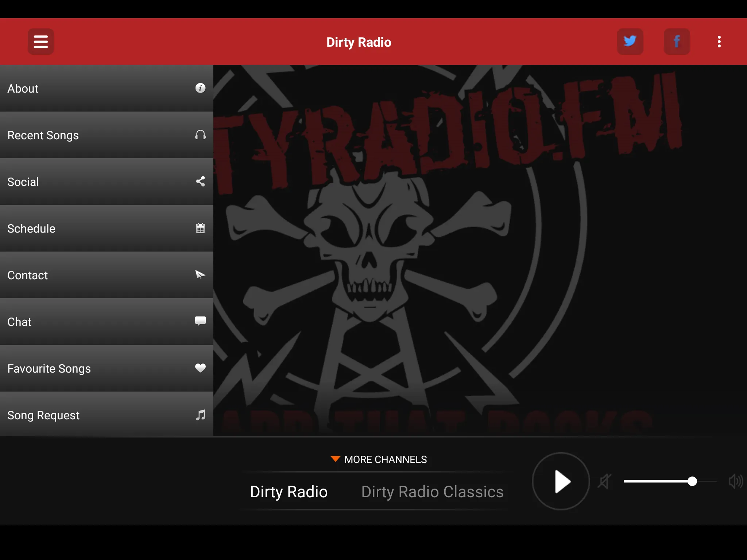The image size is (747, 560).
Task: Open Facebook social link
Action: [676, 41]
